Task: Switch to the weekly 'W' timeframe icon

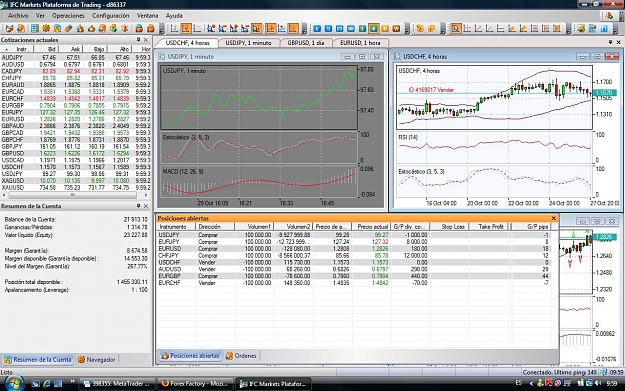Action: pyautogui.click(x=396, y=29)
